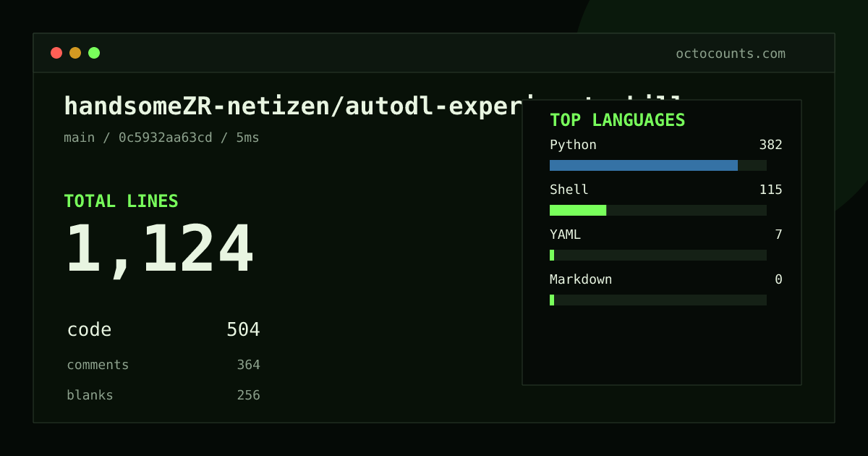
Task: Select the comments value 364
Action: tap(248, 365)
